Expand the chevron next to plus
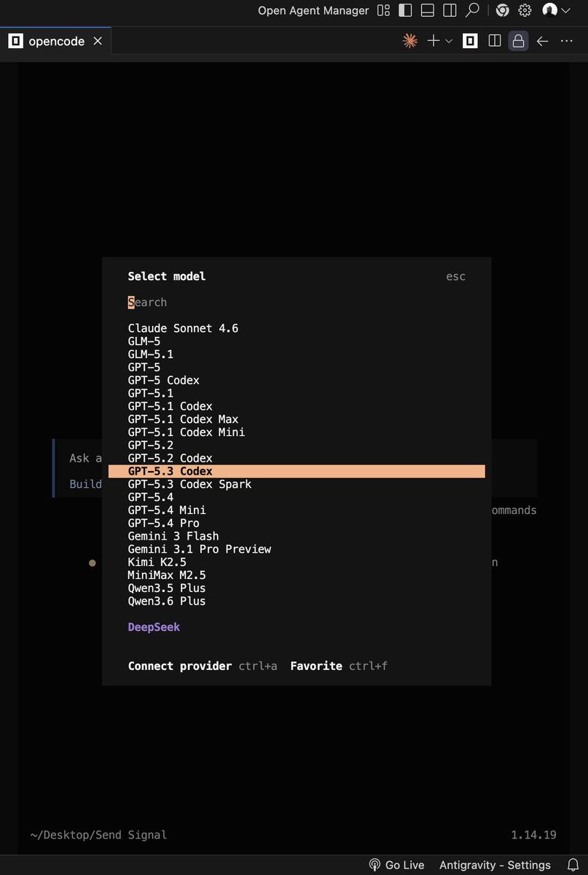This screenshot has width=588, height=875. [449, 42]
